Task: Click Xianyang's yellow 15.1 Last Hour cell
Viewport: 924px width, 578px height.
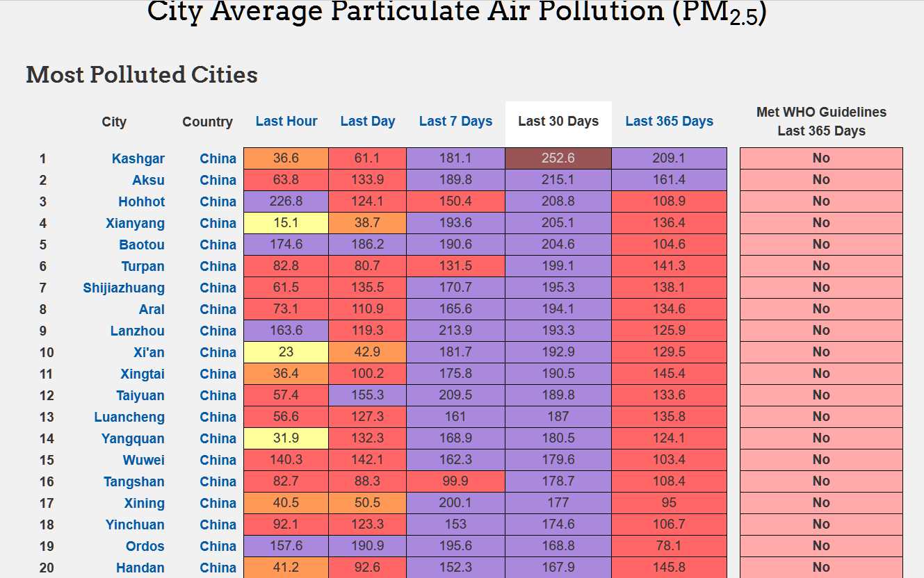Action: tap(286, 223)
